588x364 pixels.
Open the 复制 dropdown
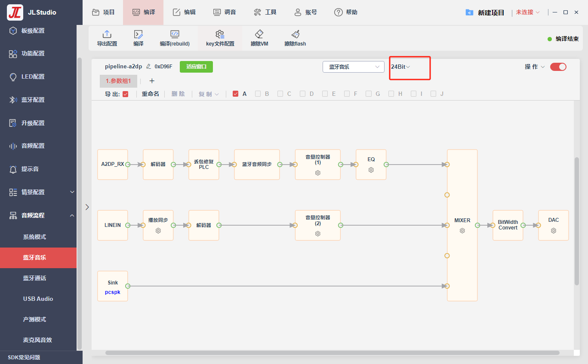click(x=209, y=94)
